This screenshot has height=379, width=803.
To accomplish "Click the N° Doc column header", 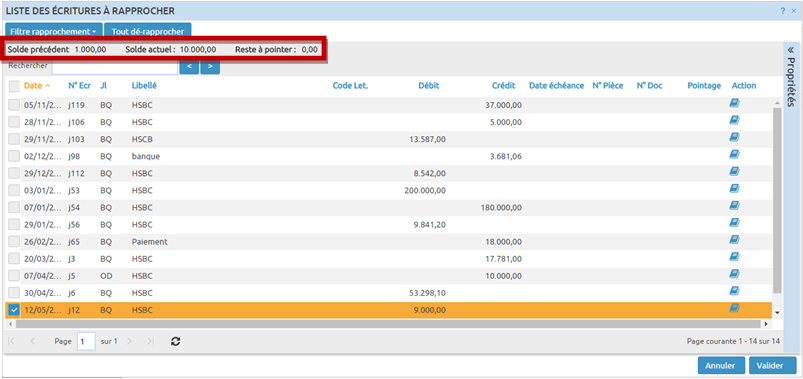I will [x=649, y=86].
